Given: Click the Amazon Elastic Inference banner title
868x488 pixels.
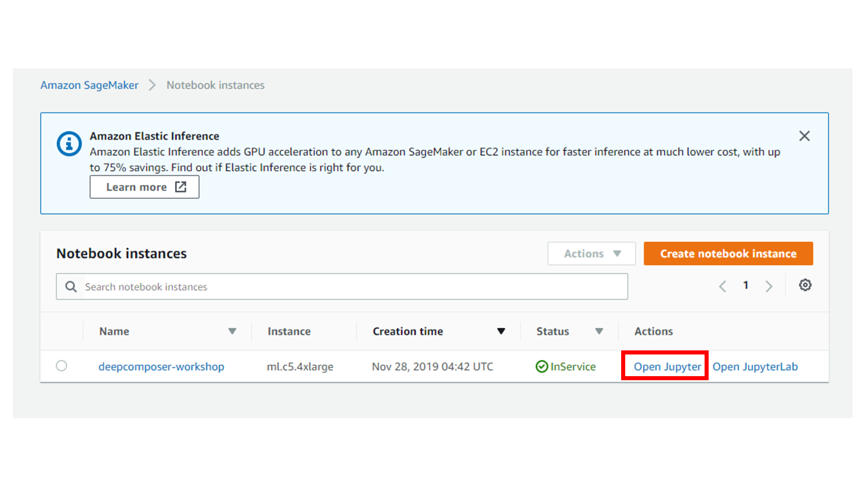Looking at the screenshot, I should coord(155,136).
